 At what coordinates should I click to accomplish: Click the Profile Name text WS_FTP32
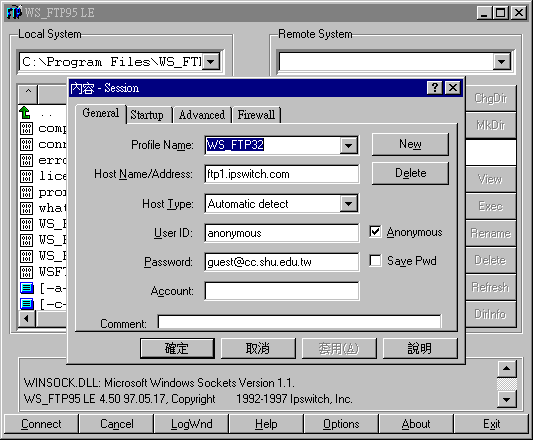tap(235, 145)
